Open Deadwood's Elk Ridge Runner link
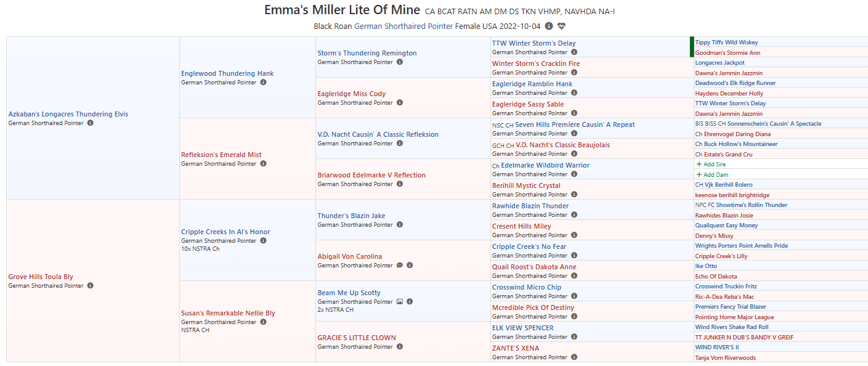This screenshot has height=366, width=868. coord(736,83)
